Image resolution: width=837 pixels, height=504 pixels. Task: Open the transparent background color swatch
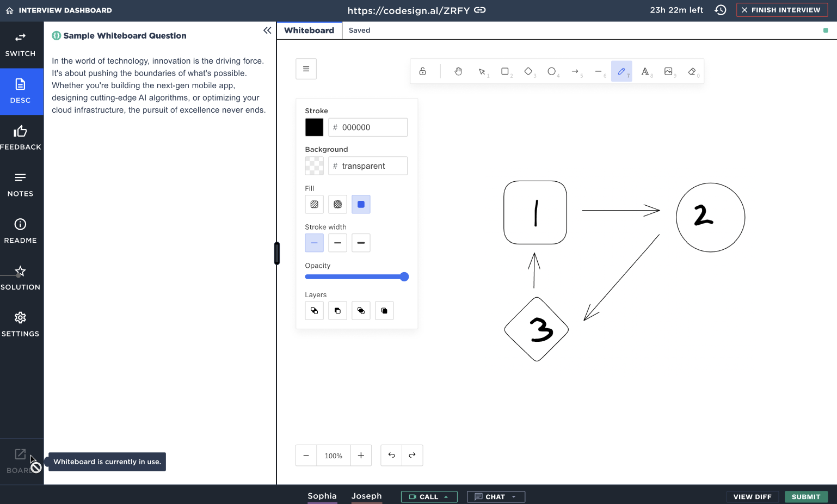tap(315, 166)
